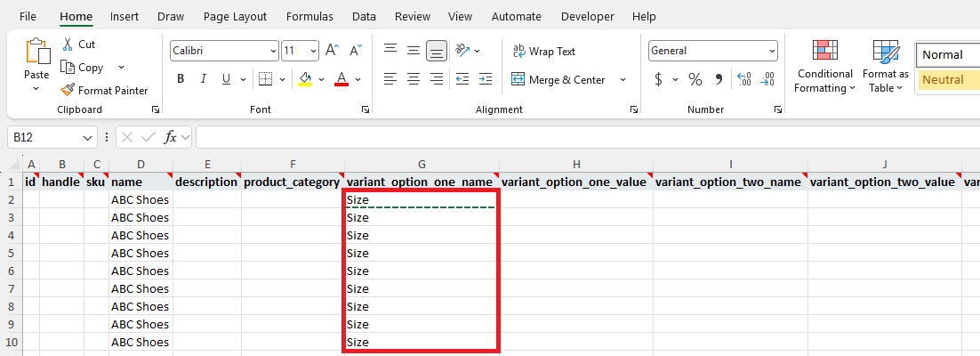This screenshot has height=356, width=980.
Task: Open the Calibri font name dropdown
Action: (x=273, y=51)
